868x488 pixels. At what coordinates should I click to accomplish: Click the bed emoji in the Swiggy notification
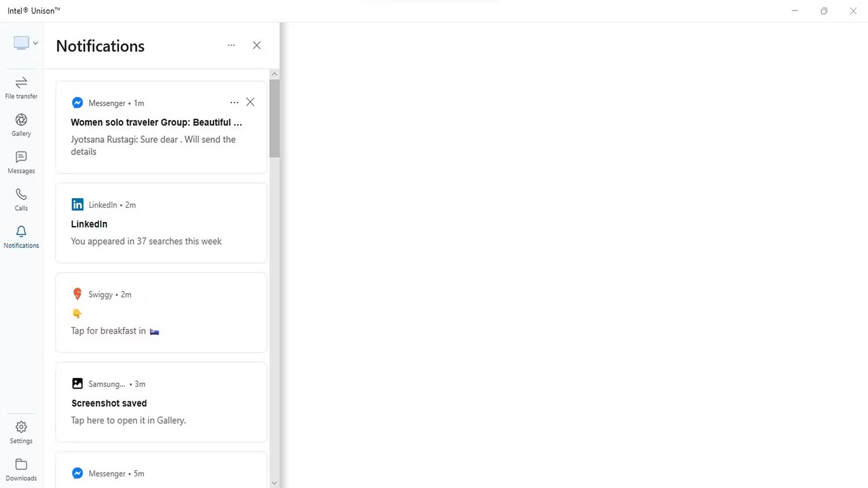point(155,332)
